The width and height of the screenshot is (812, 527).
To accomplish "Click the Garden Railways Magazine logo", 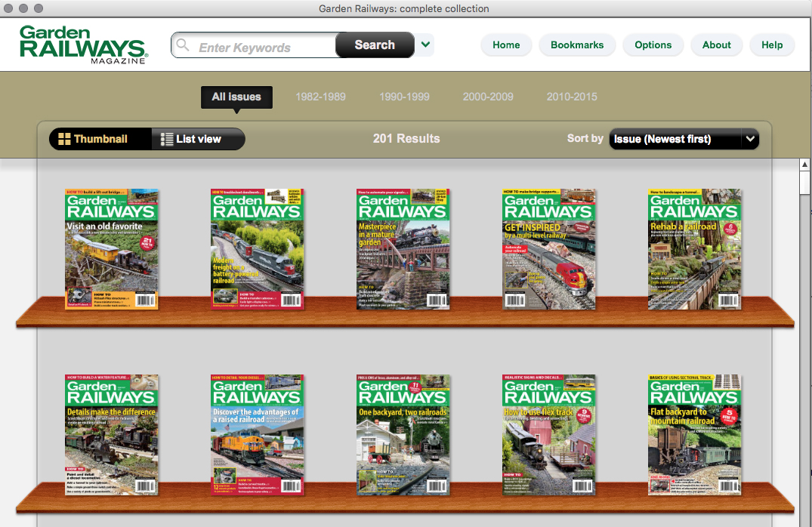I will point(83,45).
